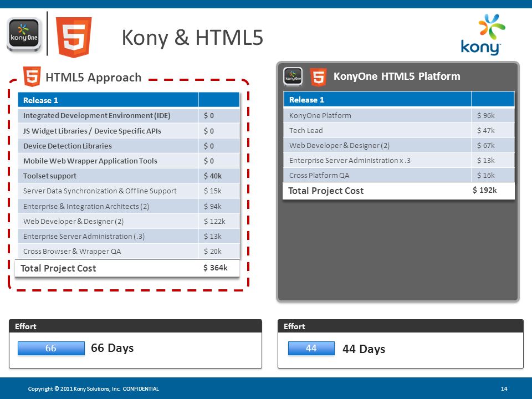The height and width of the screenshot is (399, 532).
Task: Select 'Mobile Web Wrapper Application Tools' row
Action: pyautogui.click(x=129, y=161)
